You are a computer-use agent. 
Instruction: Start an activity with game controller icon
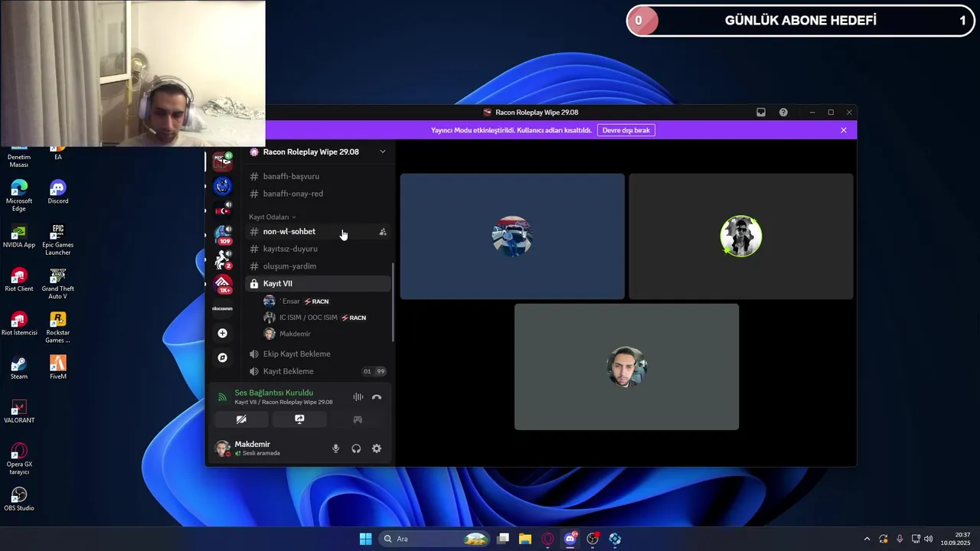tap(358, 419)
